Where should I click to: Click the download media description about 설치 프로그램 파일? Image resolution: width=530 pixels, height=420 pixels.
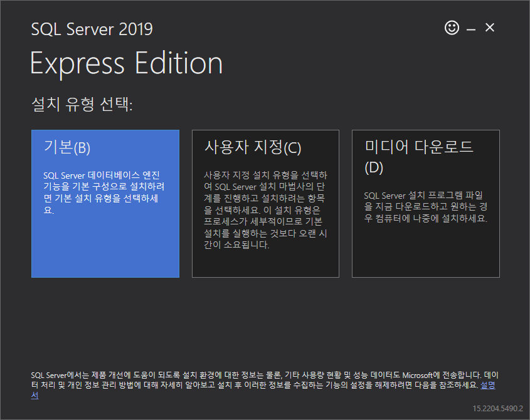(425, 206)
